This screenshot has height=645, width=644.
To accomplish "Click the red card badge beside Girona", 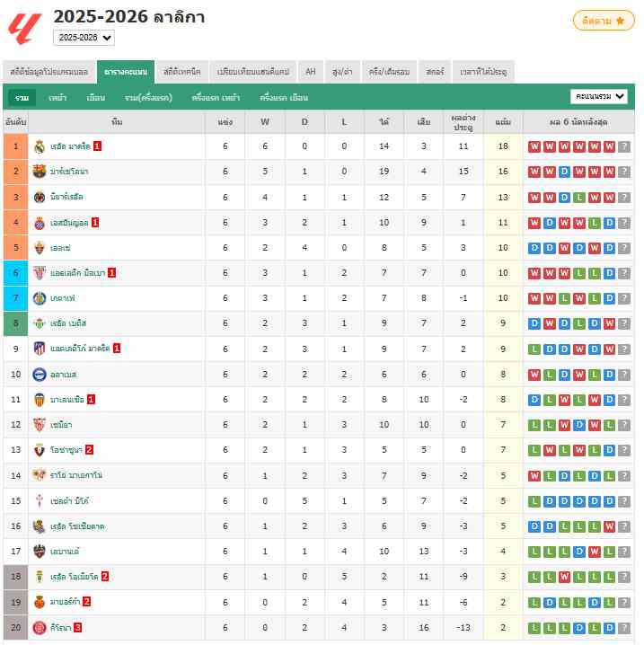I will click(x=78, y=627).
